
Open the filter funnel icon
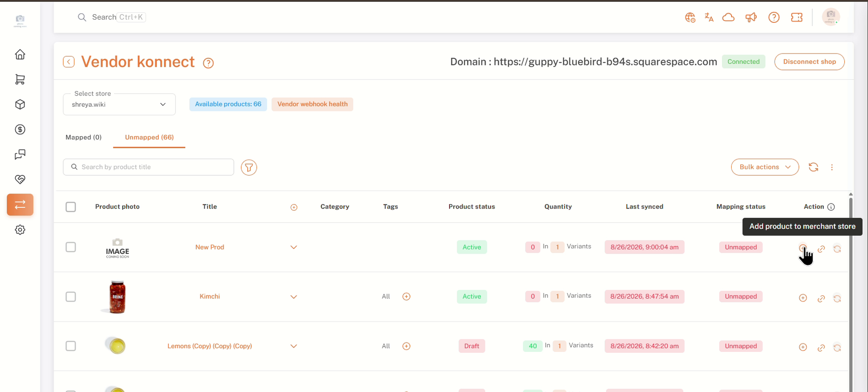249,167
